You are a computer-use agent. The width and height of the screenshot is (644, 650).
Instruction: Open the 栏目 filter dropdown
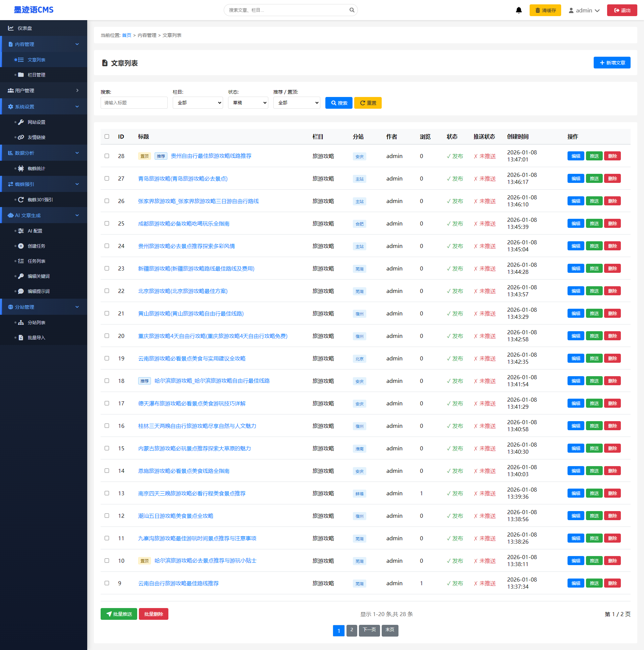(x=198, y=103)
